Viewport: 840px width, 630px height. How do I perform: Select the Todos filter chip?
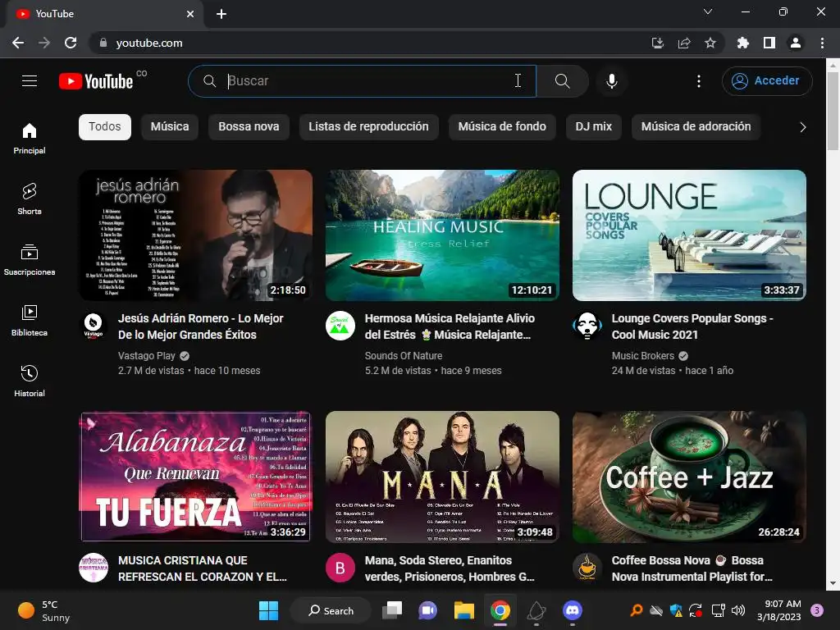click(104, 126)
